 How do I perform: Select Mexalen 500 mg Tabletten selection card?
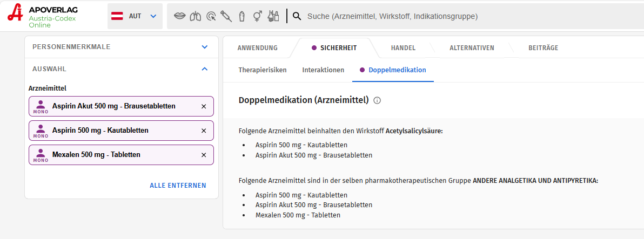121,155
